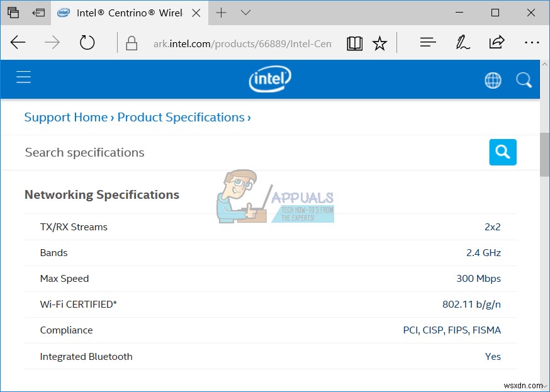This screenshot has height=392, width=550.
Task: Open the tab list chevron dropdown
Action: (x=245, y=13)
